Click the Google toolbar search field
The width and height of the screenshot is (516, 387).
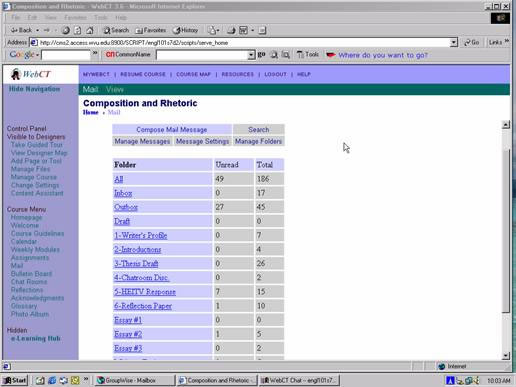pyautogui.click(x=66, y=55)
